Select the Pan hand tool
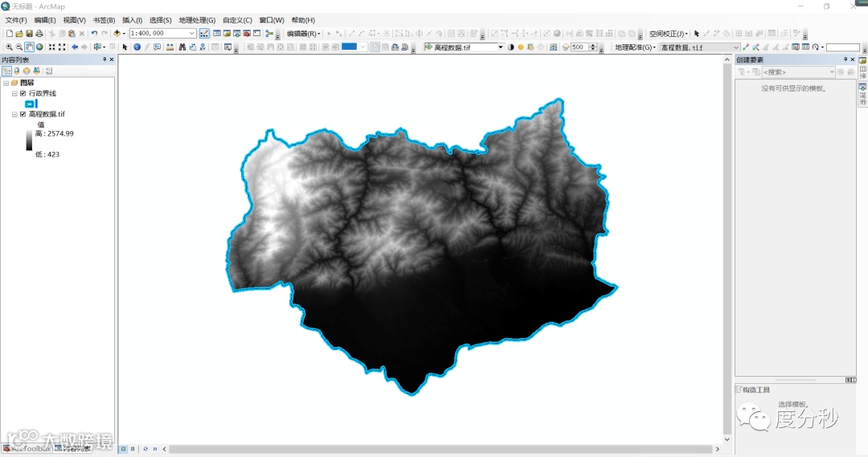The image size is (868, 457). pyautogui.click(x=30, y=47)
